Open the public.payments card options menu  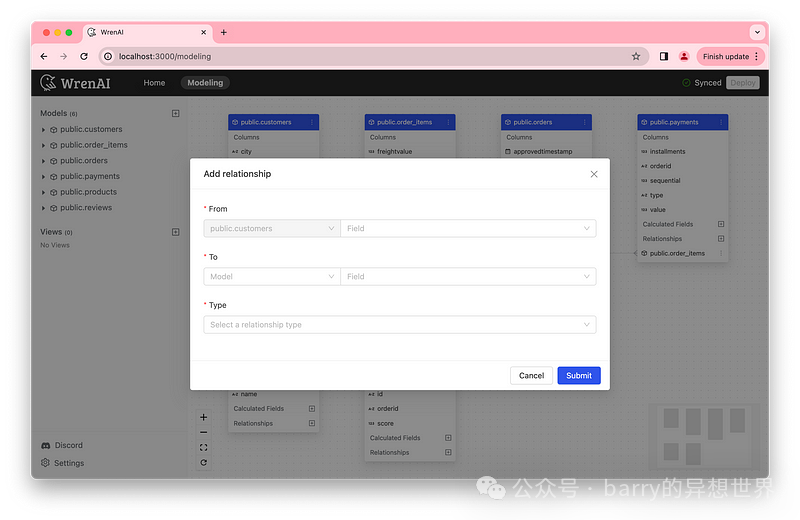721,122
